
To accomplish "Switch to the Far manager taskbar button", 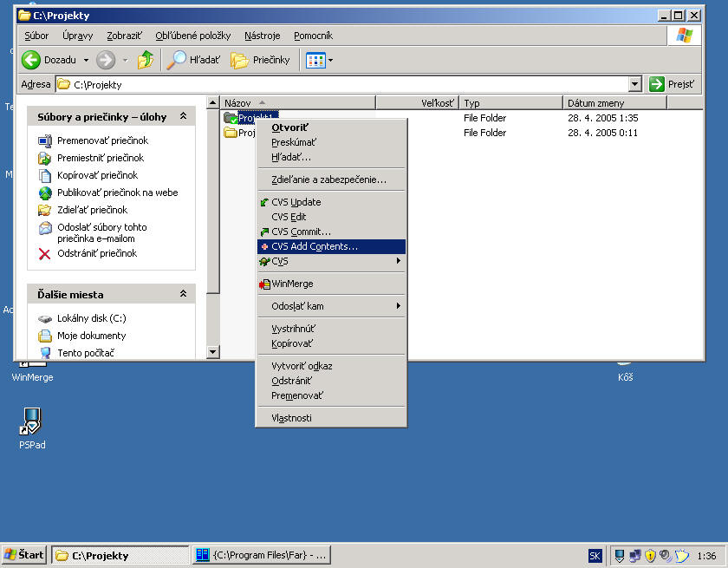I will [x=262, y=555].
